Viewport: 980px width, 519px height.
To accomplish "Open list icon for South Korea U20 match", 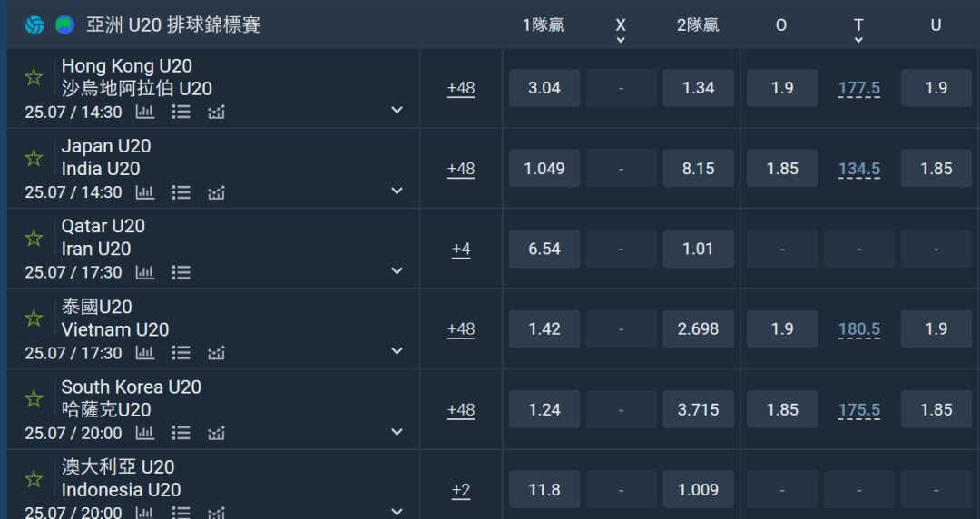I will 181,433.
